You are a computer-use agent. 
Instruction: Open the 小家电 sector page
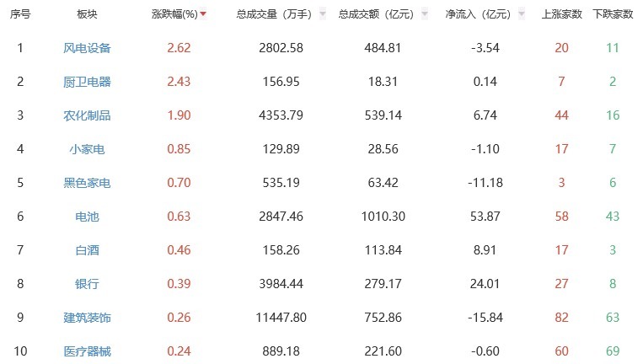[x=87, y=149]
